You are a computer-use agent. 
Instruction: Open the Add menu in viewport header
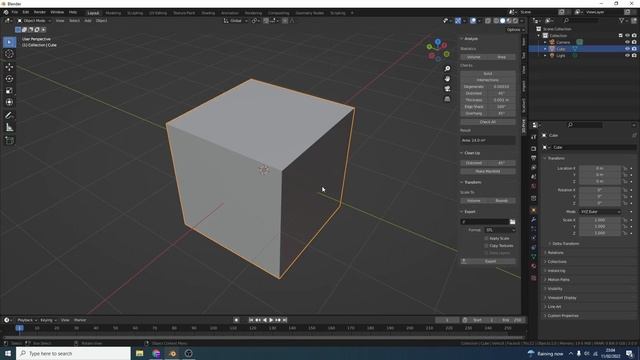[88, 20]
